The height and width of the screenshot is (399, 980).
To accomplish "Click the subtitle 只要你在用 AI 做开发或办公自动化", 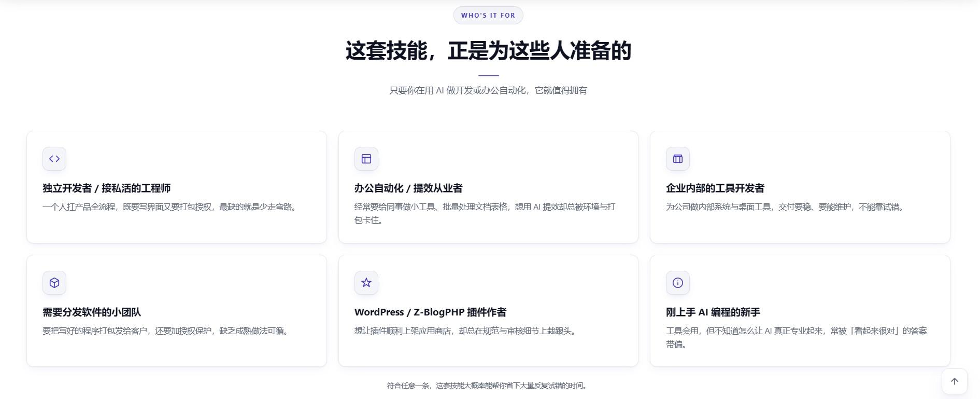I will (x=488, y=90).
